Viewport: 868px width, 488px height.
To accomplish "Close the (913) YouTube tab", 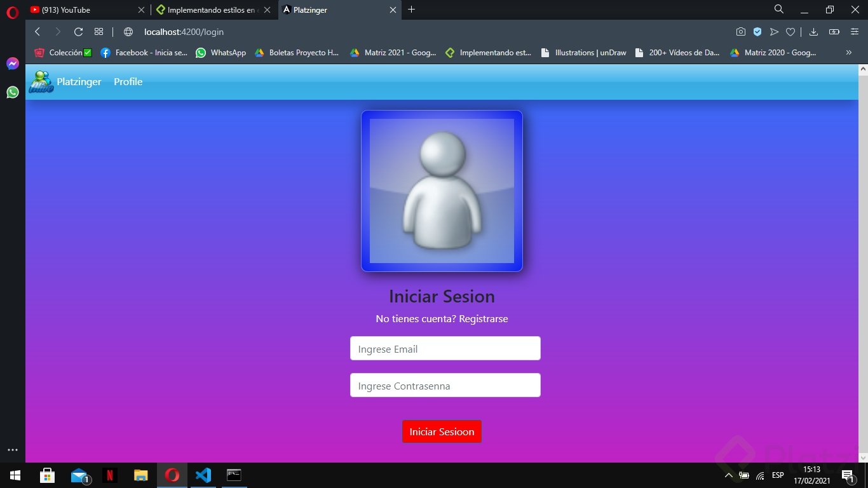I will (x=141, y=10).
